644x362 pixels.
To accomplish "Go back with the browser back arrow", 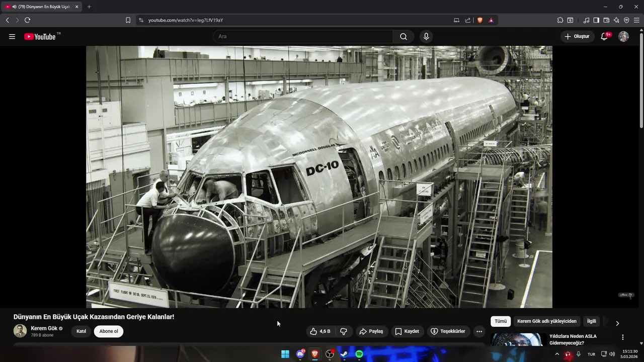I will [x=7, y=20].
